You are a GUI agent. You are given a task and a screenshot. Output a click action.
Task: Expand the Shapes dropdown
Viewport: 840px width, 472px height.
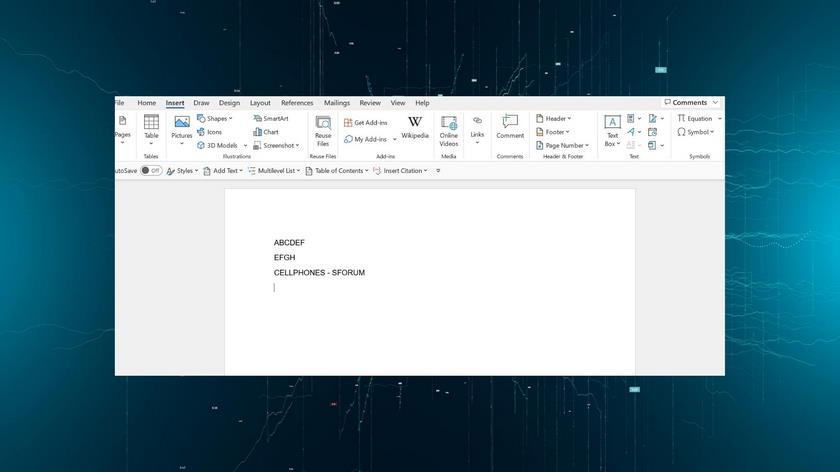coord(215,118)
